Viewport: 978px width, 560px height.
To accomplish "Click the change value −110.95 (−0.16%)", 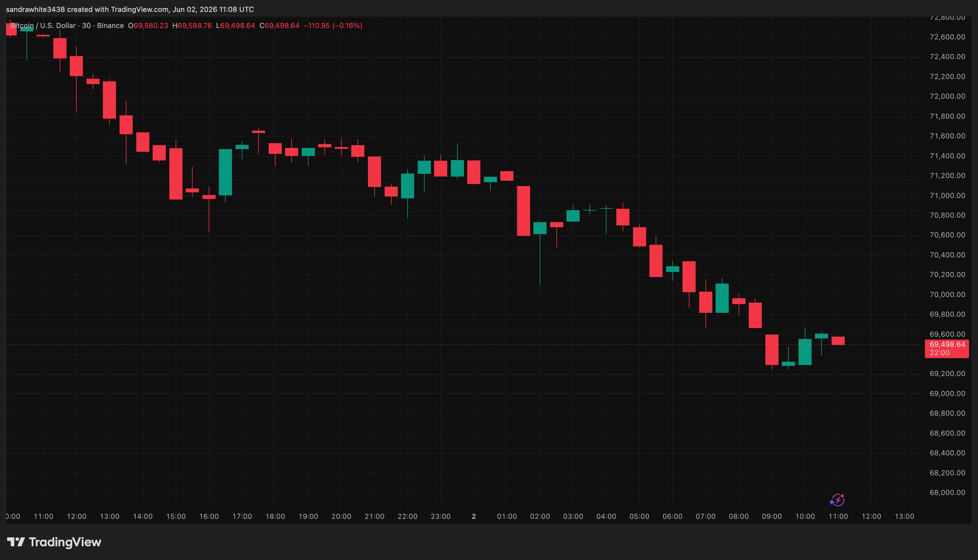I will 333,26.
